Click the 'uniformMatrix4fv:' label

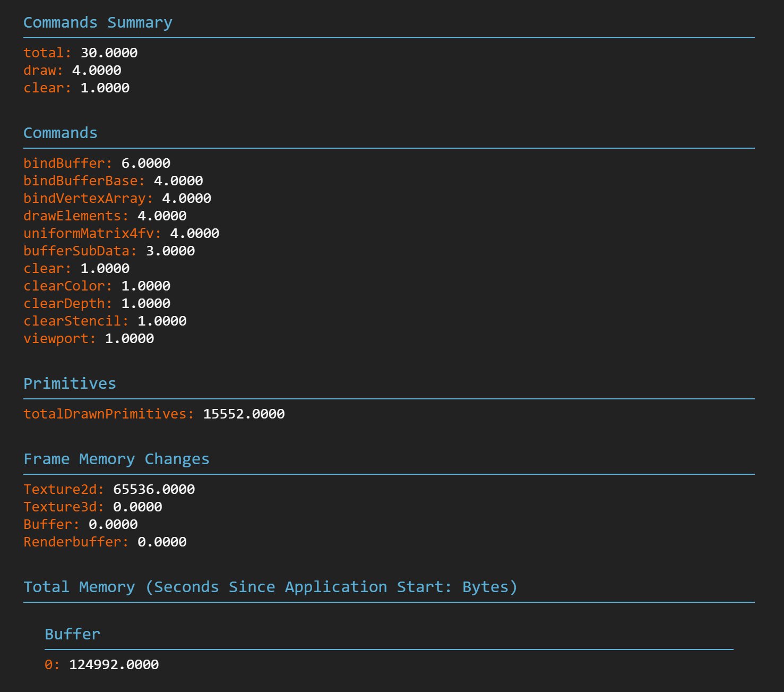92,234
